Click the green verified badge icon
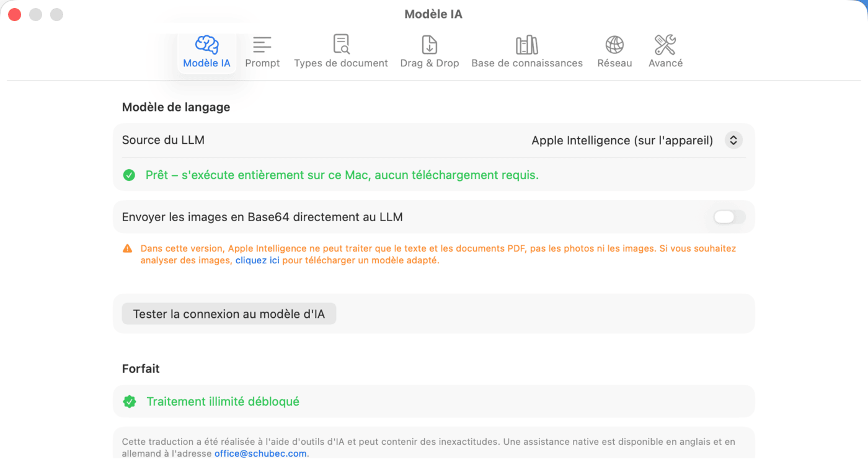The width and height of the screenshot is (868, 469). tap(129, 401)
